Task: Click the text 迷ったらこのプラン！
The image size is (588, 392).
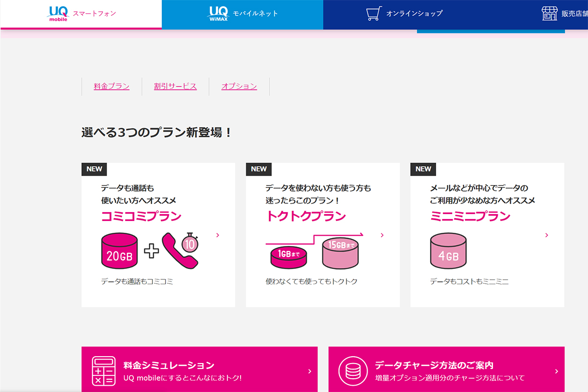Action: click(x=302, y=200)
